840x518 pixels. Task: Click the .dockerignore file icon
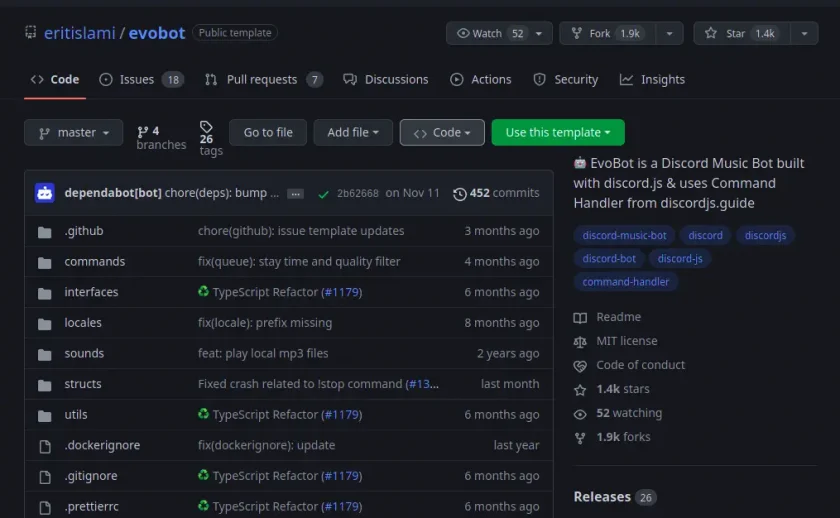(45, 446)
